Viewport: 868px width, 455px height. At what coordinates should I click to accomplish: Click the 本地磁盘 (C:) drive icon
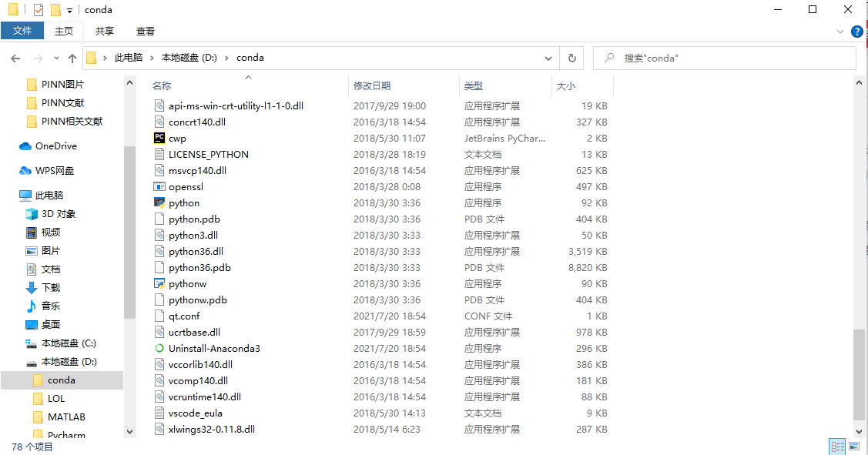[x=32, y=343]
